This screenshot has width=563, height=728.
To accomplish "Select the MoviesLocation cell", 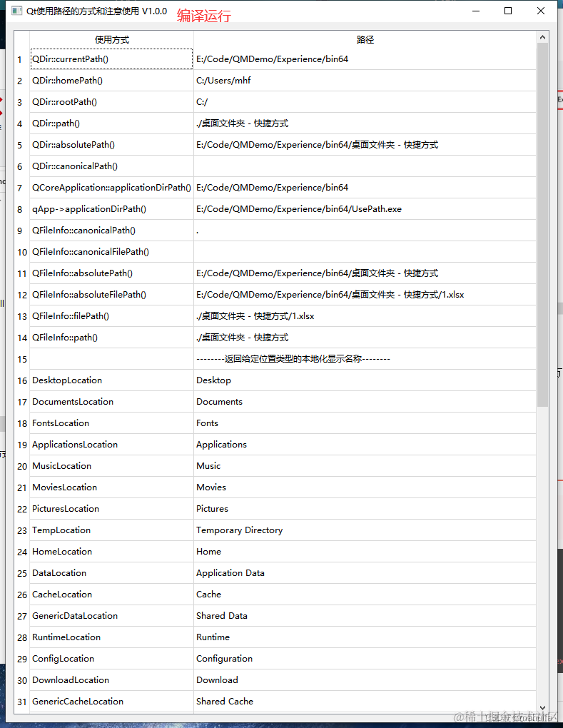I will pos(112,487).
